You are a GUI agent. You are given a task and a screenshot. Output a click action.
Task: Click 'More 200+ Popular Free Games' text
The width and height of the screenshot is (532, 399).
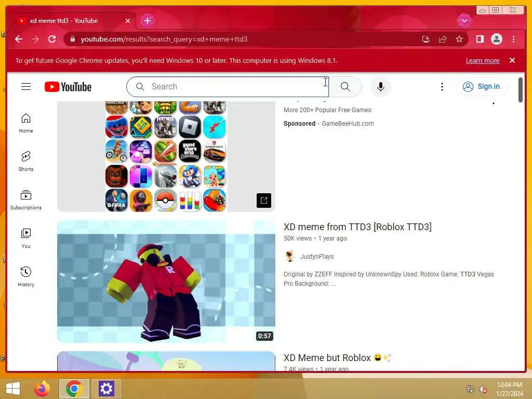pos(327,110)
